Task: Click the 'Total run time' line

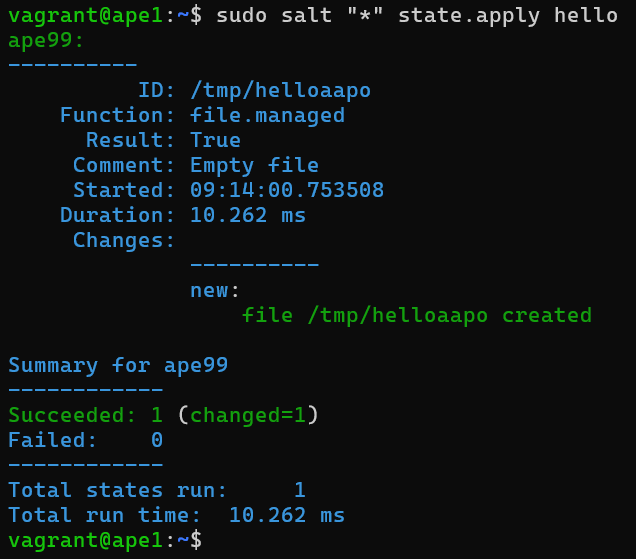Action: pos(176,515)
